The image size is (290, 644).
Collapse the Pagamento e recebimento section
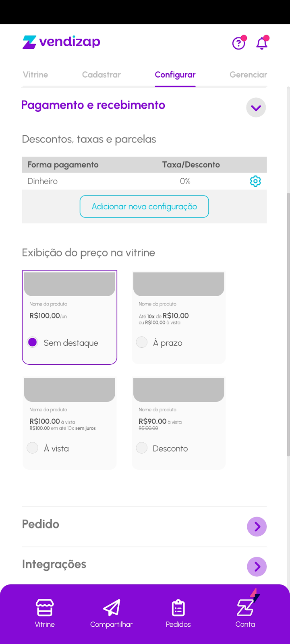click(x=256, y=107)
